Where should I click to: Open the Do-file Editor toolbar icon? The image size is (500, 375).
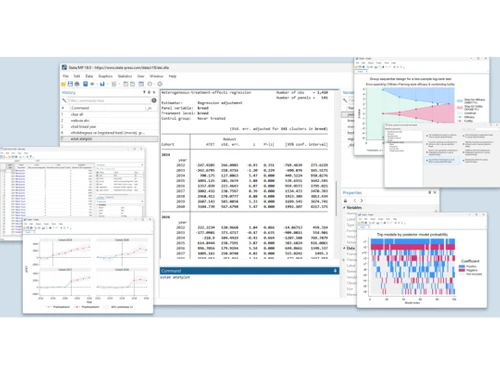pos(114,84)
